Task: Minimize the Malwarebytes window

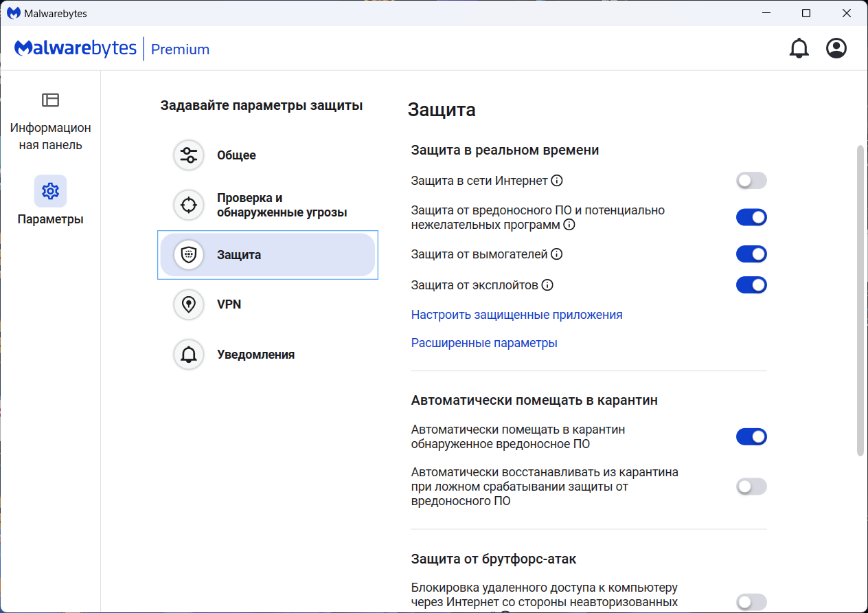Action: (766, 13)
